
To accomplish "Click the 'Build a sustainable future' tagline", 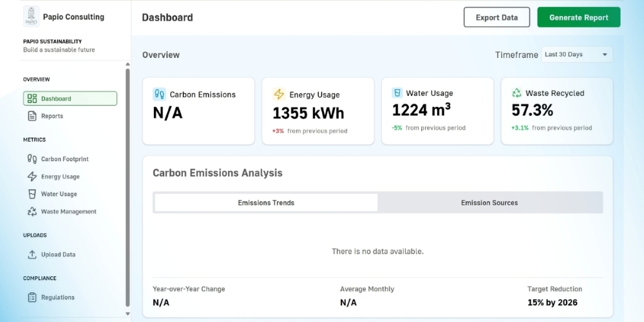I will 59,50.
